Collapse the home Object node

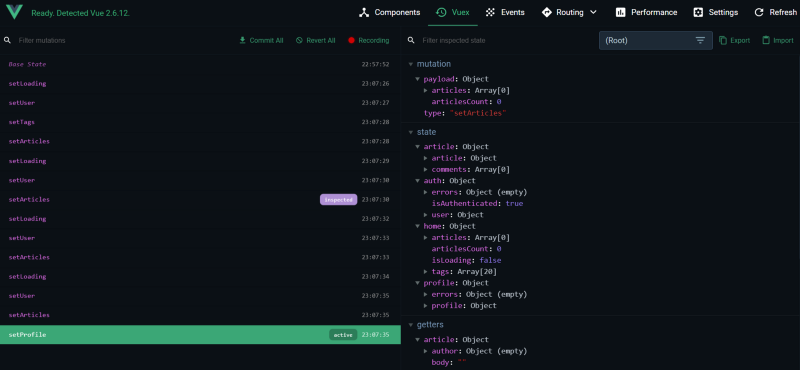pos(418,226)
